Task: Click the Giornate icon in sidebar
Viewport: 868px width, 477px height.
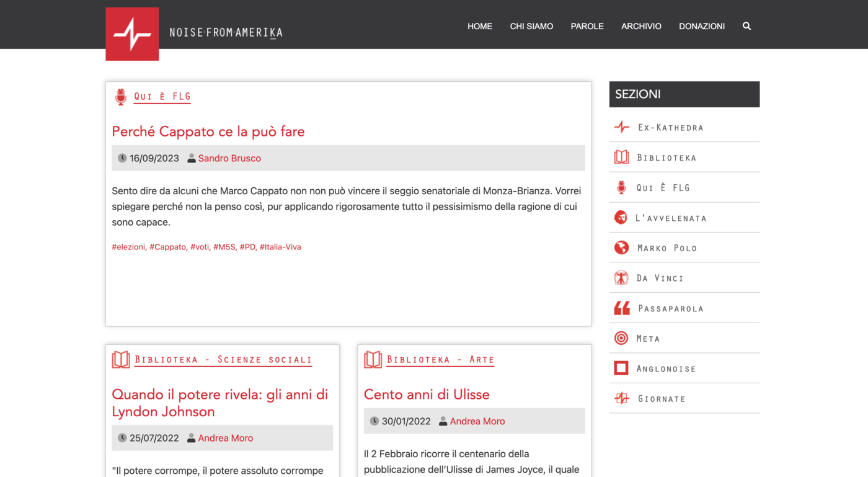Action: coord(622,398)
